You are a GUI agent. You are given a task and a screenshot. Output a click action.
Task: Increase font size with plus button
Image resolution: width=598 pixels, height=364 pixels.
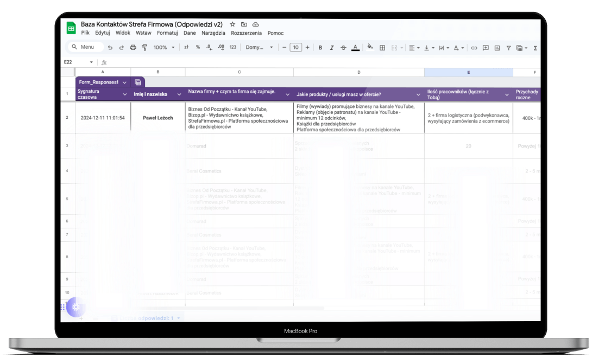click(307, 47)
